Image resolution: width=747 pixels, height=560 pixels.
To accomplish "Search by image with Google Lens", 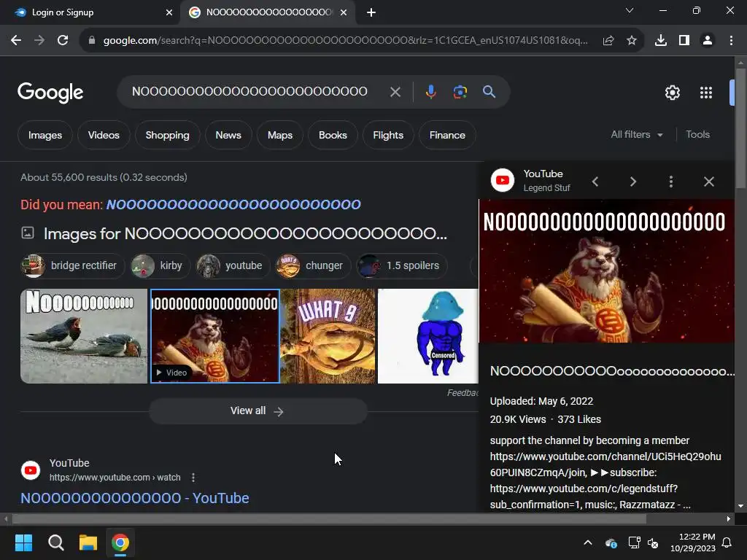I will 460,92.
